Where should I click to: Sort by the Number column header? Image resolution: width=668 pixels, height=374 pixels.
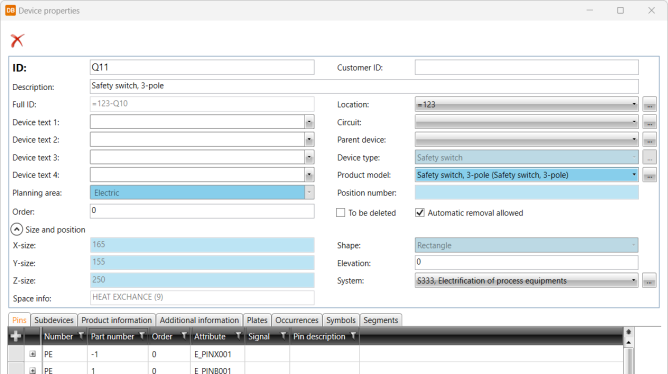pos(58,336)
